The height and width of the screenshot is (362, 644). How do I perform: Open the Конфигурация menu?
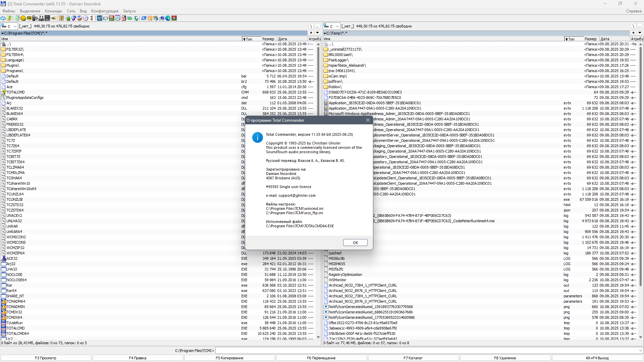pos(105,11)
